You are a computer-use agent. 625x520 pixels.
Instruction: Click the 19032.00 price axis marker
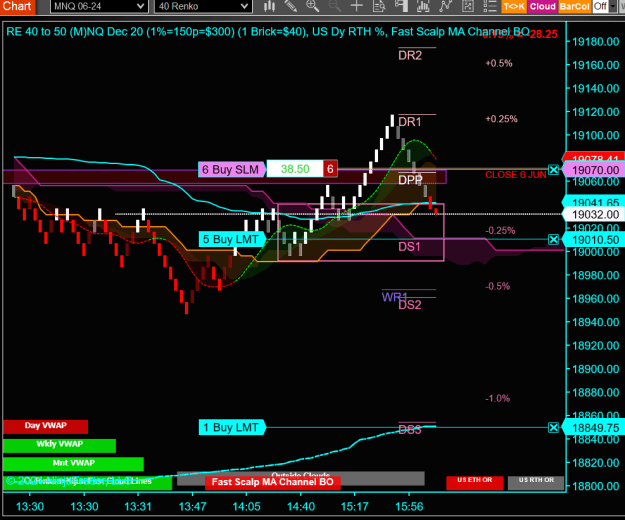[594, 215]
